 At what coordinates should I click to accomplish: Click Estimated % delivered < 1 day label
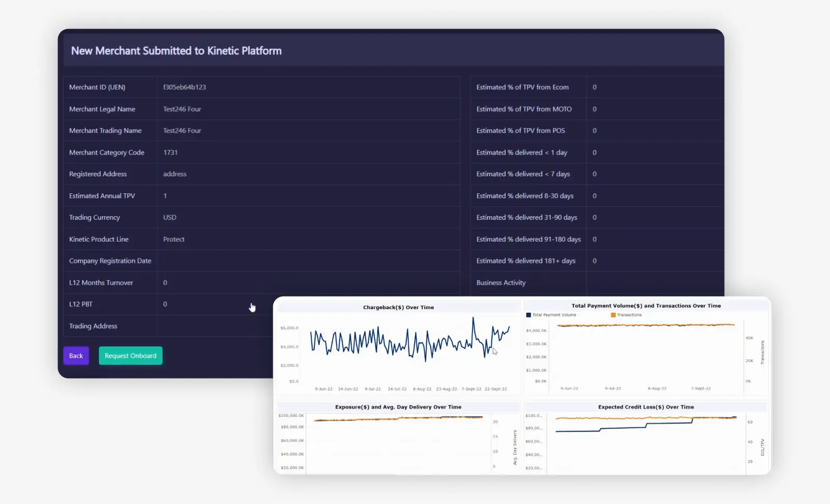click(x=522, y=152)
